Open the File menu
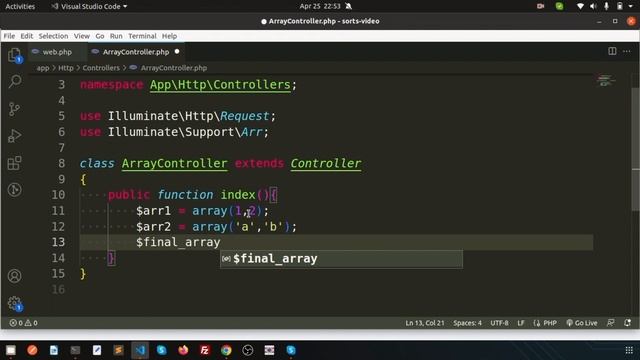Screen dimensions: 640x360 point(9,36)
